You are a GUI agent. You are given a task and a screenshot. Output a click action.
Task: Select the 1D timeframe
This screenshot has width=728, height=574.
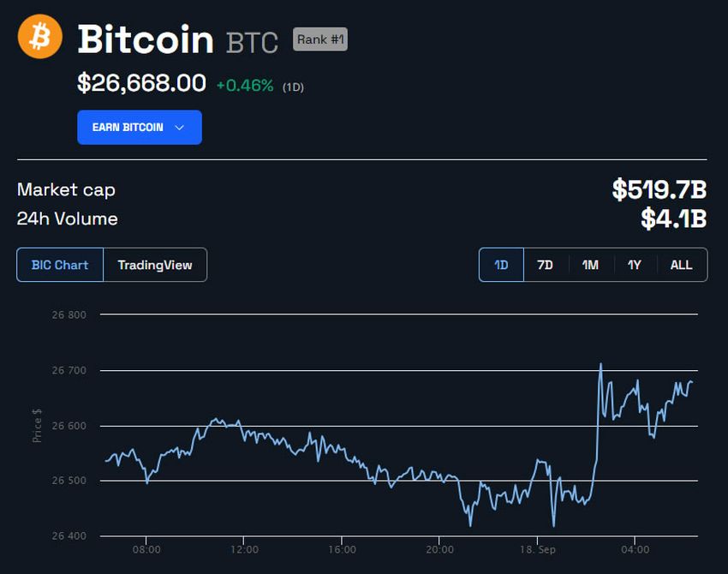click(501, 265)
